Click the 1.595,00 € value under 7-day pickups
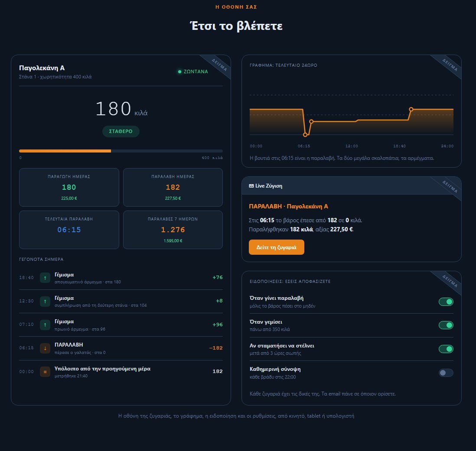The image size is (476, 451). pos(173,241)
